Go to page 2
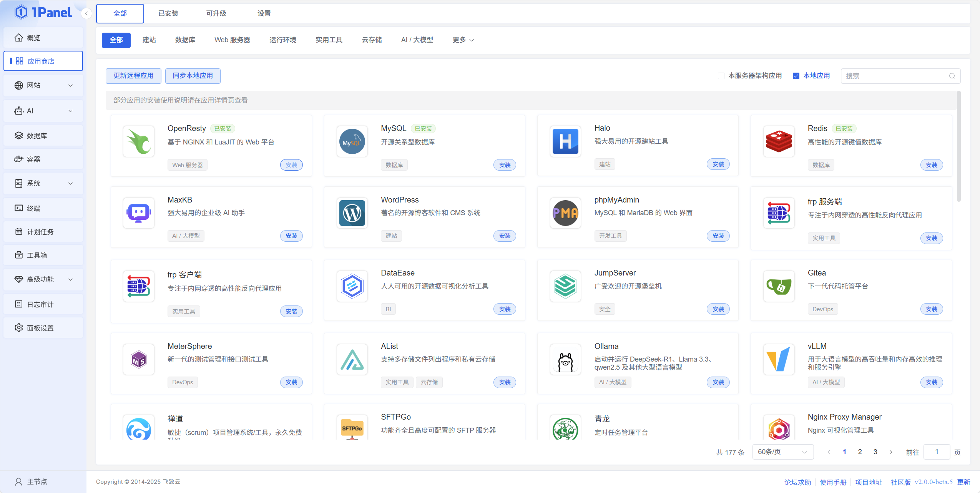This screenshot has width=980, height=493. pyautogui.click(x=860, y=452)
